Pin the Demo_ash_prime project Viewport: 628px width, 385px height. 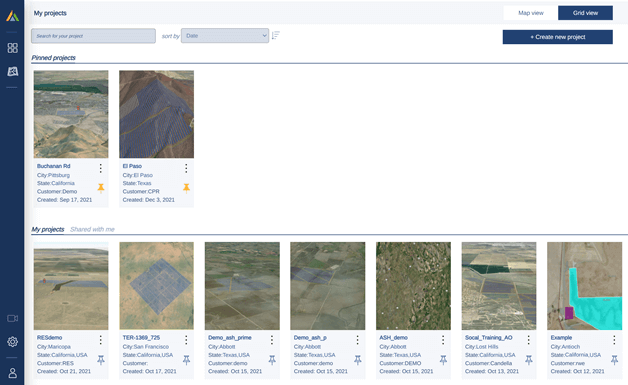click(272, 360)
